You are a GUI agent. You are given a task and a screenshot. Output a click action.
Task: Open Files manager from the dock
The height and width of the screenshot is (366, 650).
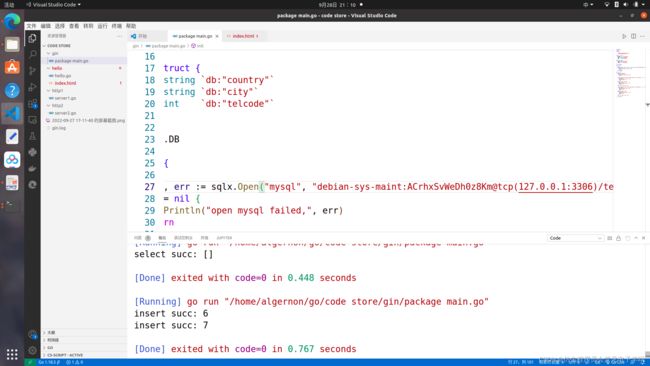pos(12,44)
